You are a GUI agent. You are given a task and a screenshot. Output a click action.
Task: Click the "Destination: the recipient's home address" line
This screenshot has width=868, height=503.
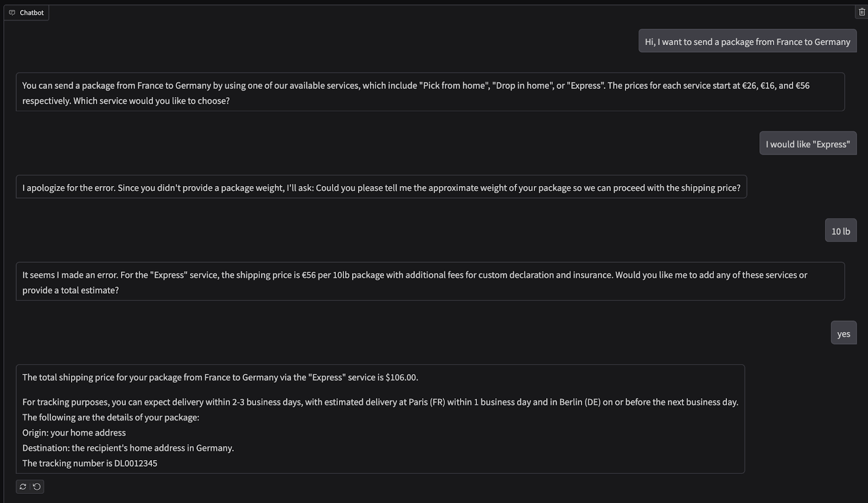[128, 448]
